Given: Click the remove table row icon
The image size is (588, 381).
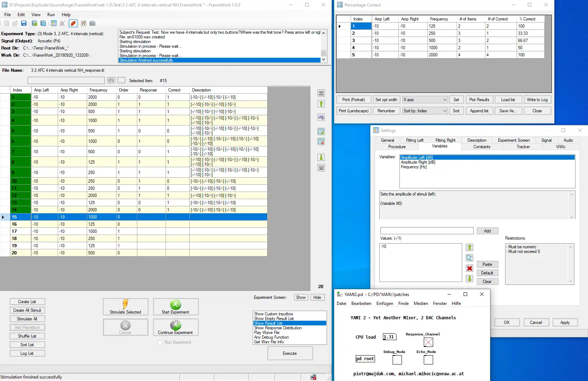Looking at the screenshot, I should (321, 142).
